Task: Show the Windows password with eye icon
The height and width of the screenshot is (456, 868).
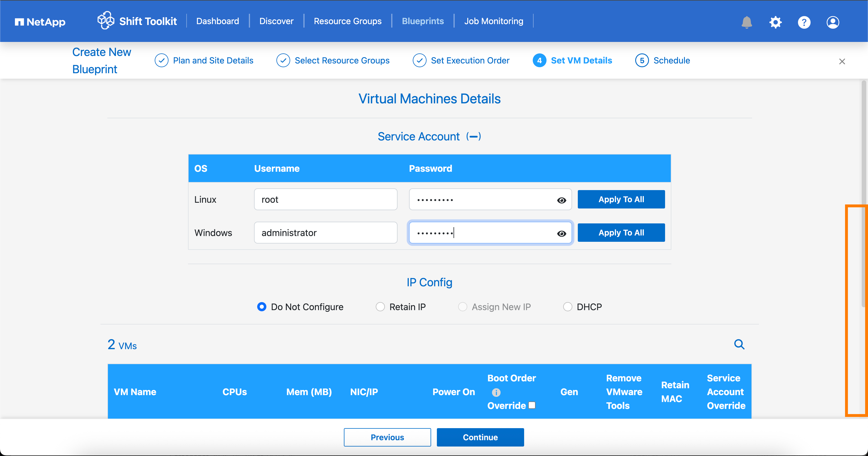Action: click(x=561, y=233)
